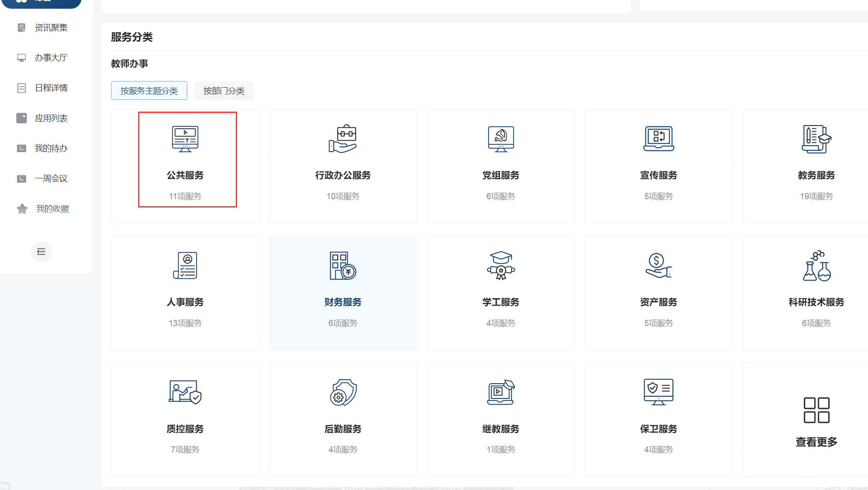Open 我的收藏 star item
Viewport: 868px width, 490px height.
(52, 209)
